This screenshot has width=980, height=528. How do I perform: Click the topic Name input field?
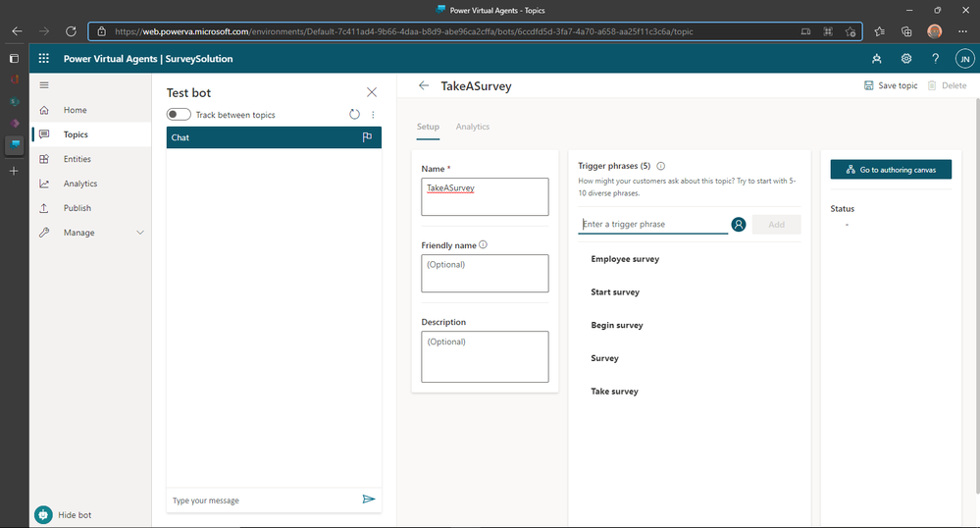(x=485, y=196)
